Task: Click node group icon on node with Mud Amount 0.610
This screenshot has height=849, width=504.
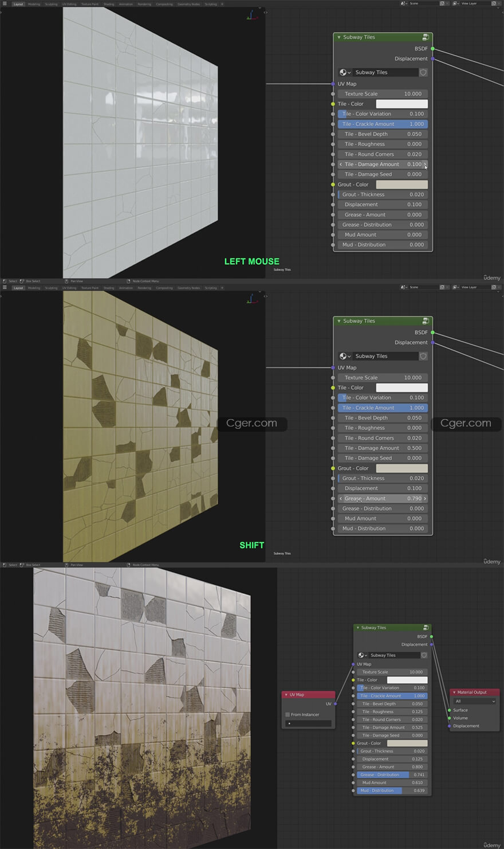Action: tap(426, 628)
